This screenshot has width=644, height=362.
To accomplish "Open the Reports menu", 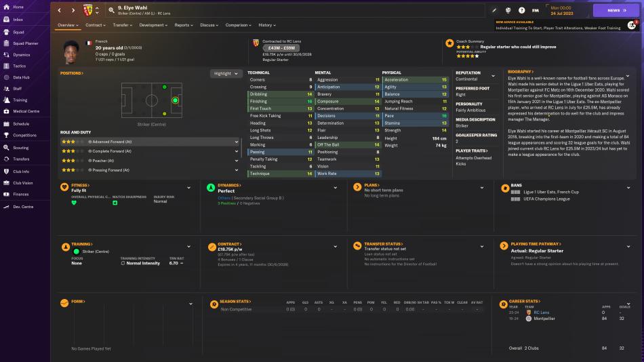I will point(184,25).
